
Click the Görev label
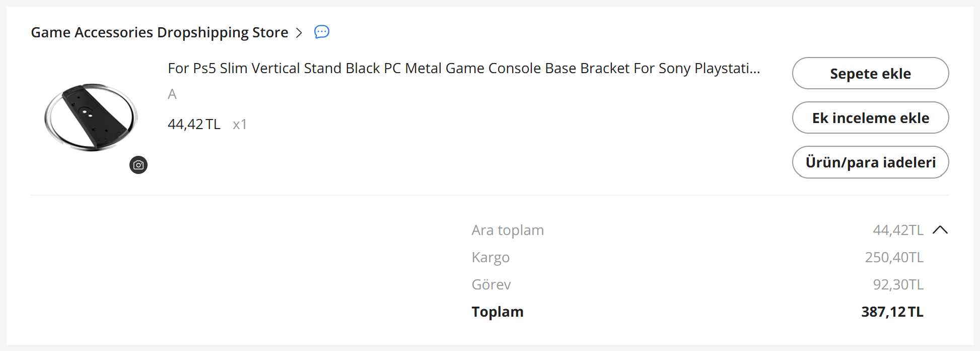coord(491,284)
